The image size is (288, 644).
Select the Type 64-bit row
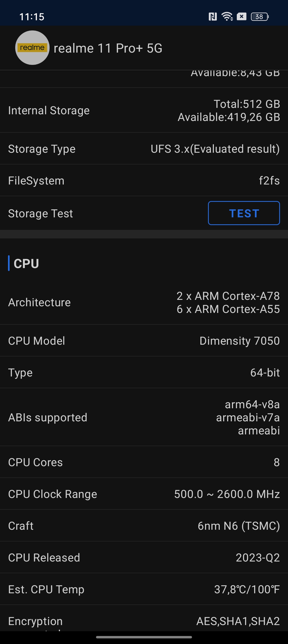point(144,372)
